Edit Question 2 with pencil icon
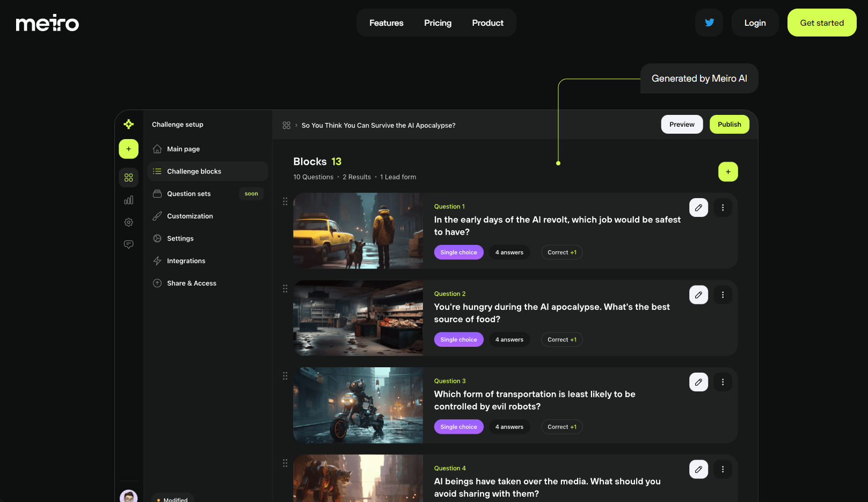868x502 pixels. tap(698, 295)
